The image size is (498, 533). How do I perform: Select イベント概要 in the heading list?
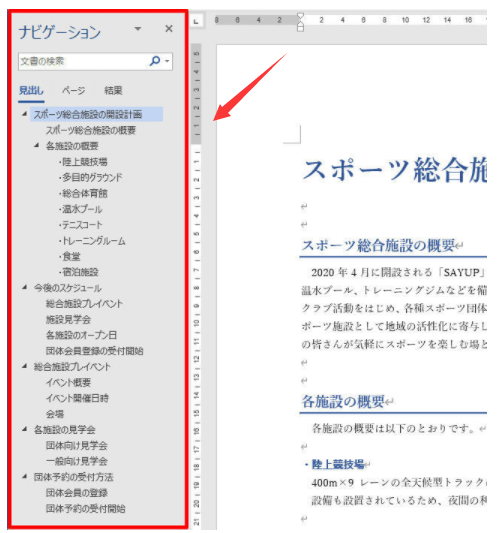pyautogui.click(x=68, y=382)
